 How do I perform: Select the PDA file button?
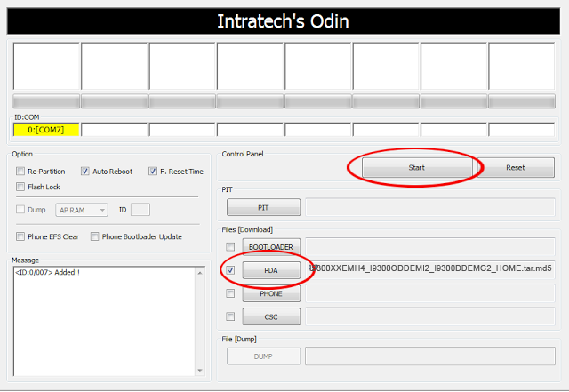pyautogui.click(x=271, y=269)
